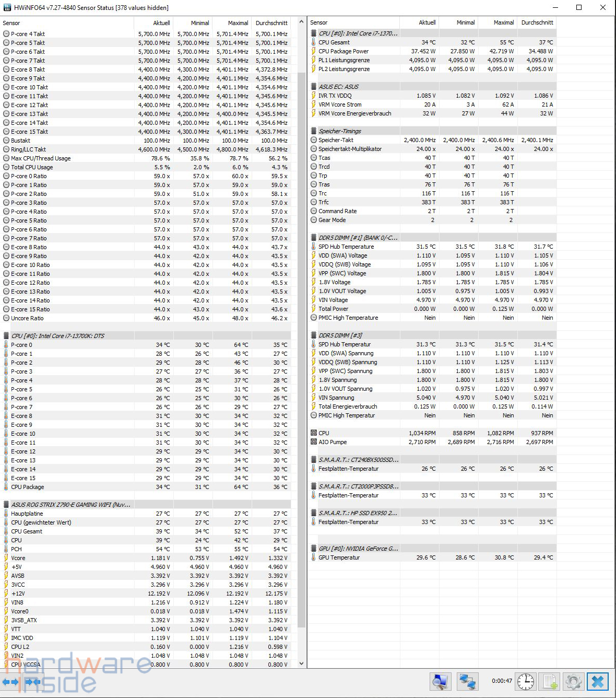The image size is (616, 698).
Task: Select the E-core 8 Takt row
Action: point(145,69)
